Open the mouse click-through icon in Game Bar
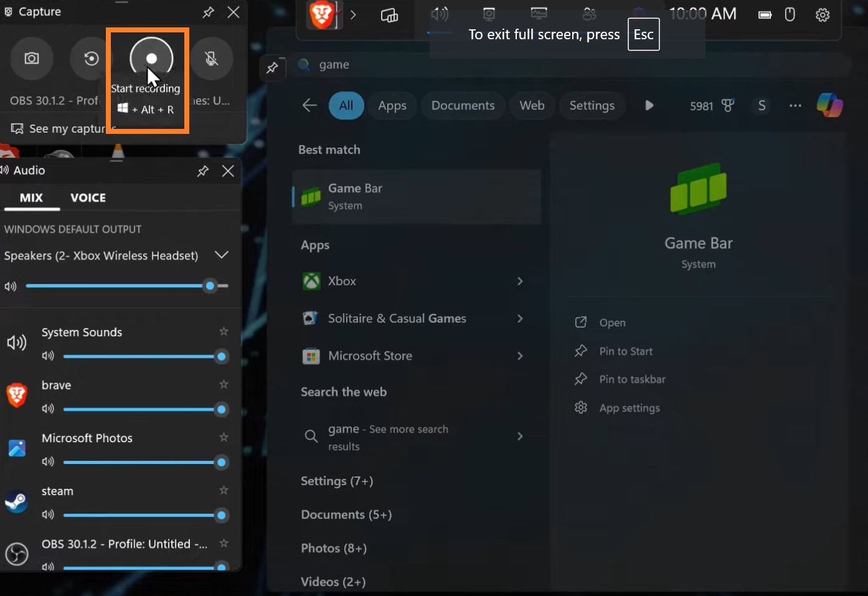 point(790,14)
